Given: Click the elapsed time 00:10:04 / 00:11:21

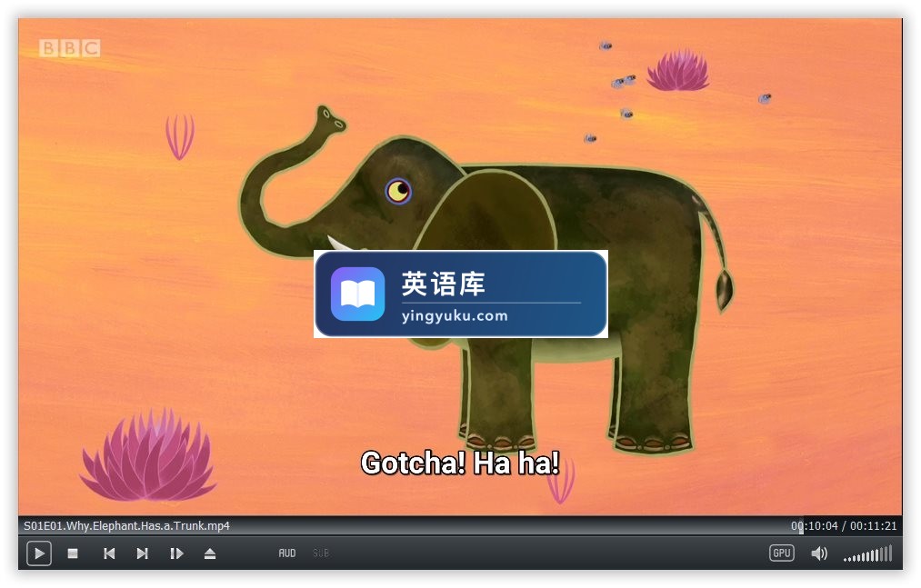Looking at the screenshot, I should (844, 525).
